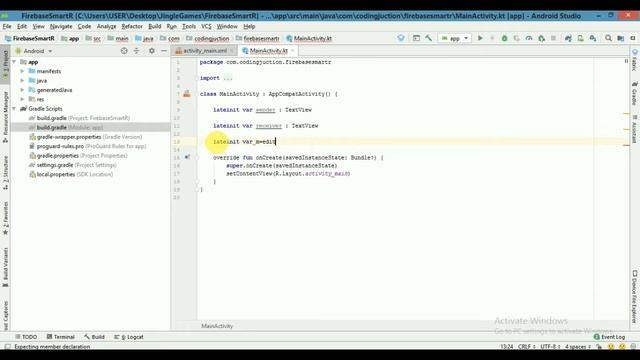Expand the res folder

tap(22, 99)
